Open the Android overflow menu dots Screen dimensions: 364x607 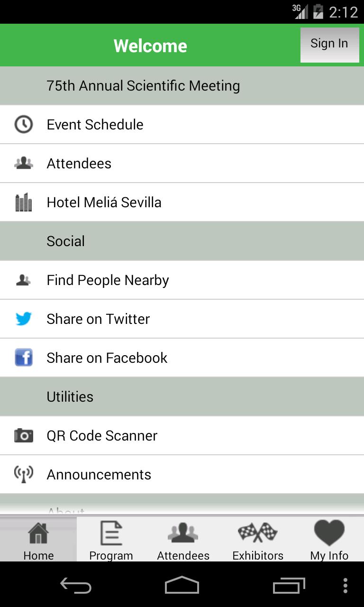345,586
